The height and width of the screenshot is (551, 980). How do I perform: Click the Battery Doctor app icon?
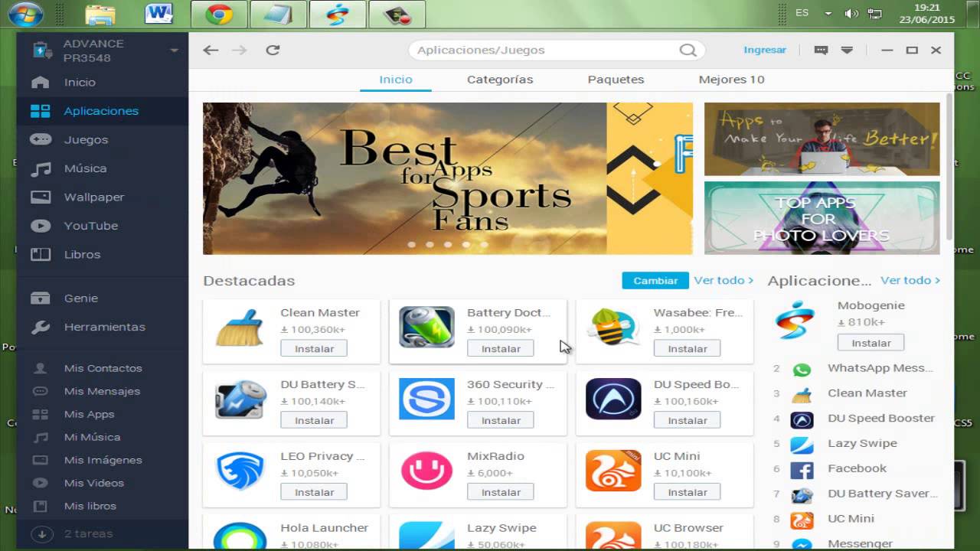tap(426, 328)
